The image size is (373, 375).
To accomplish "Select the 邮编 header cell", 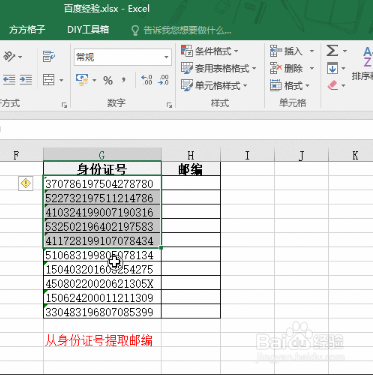I will point(191,169).
